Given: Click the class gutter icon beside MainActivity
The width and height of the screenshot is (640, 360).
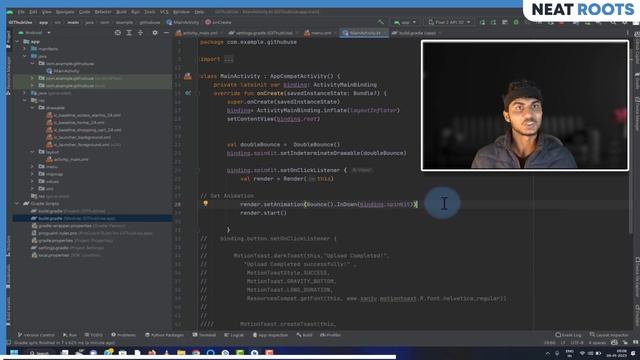Looking at the screenshot, I should click(x=187, y=76).
